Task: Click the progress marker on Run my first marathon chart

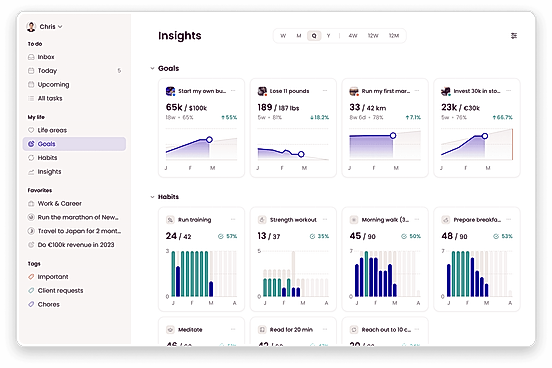Action: pyautogui.click(x=393, y=136)
